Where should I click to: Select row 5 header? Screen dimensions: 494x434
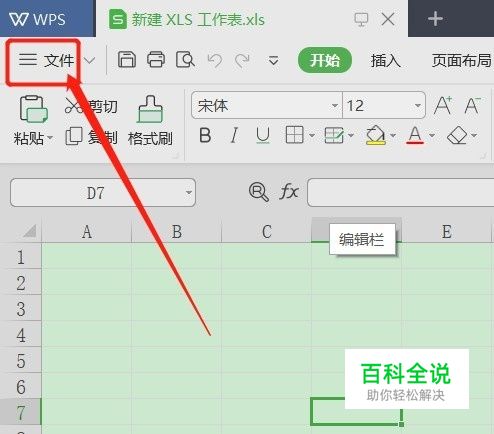point(21,361)
